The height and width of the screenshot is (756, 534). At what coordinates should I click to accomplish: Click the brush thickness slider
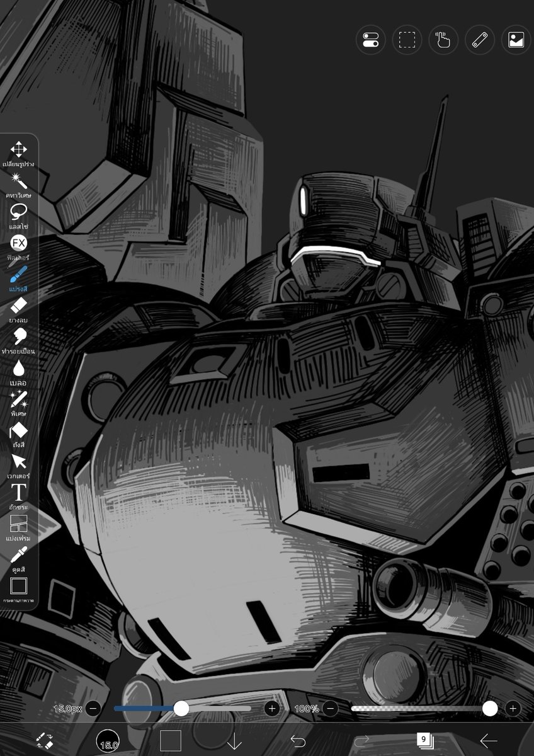coord(183,709)
